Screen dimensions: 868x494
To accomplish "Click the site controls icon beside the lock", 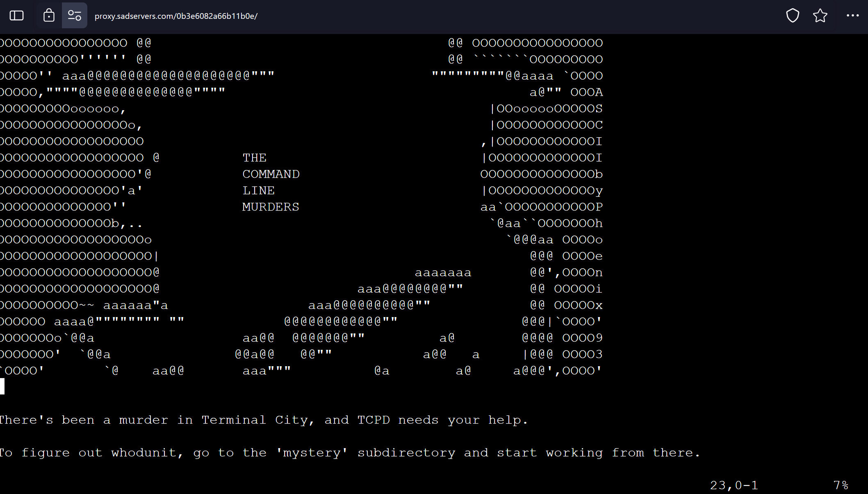I will [74, 15].
